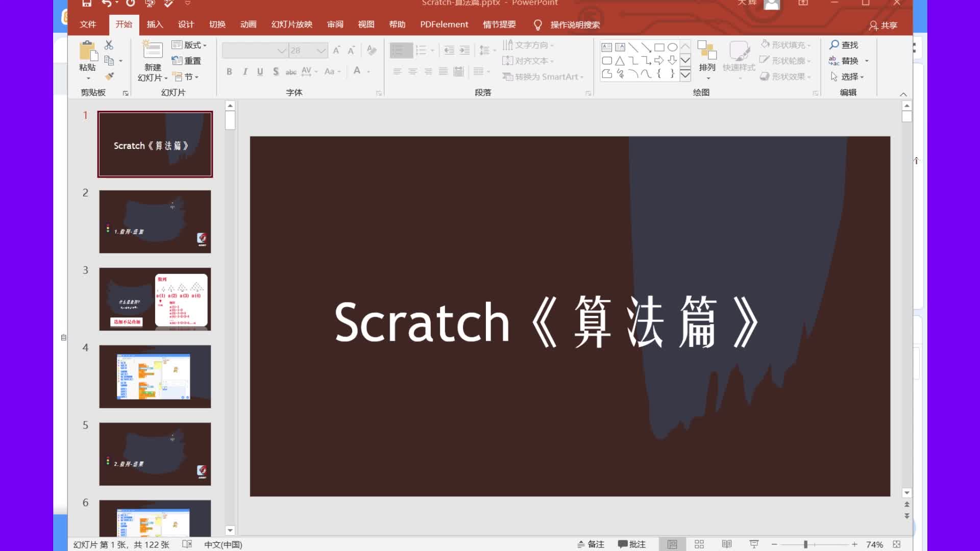Click the Cut scissors icon

(x=109, y=45)
